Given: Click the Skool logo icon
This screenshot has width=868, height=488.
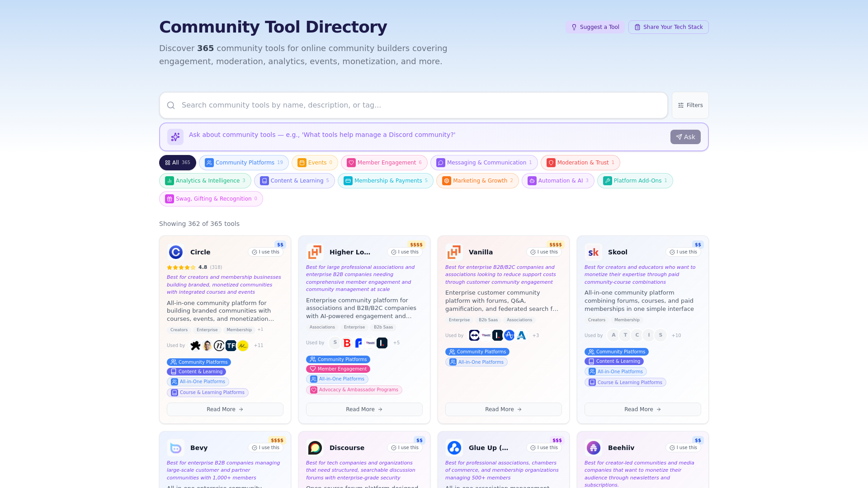Looking at the screenshot, I should click(594, 252).
